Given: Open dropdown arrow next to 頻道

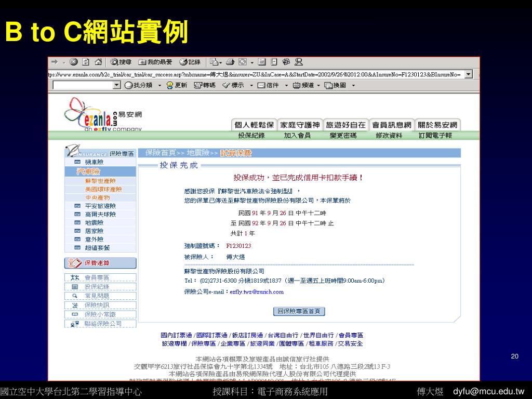Looking at the screenshot, I should click(x=318, y=86).
